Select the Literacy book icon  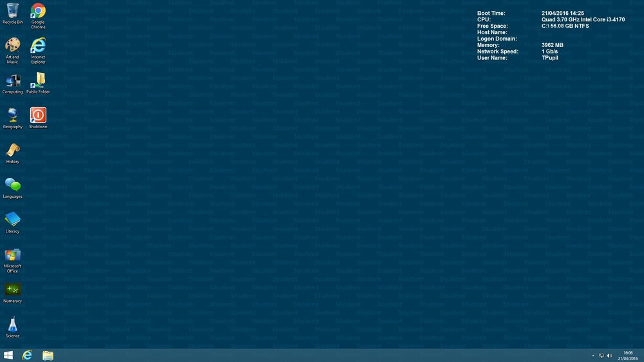point(12,223)
